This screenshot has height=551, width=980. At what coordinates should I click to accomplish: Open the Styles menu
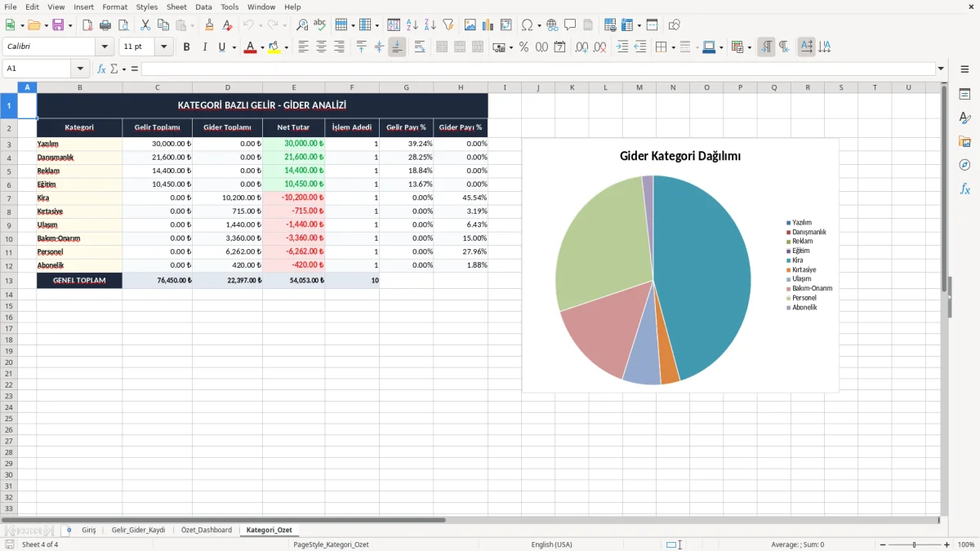point(147,7)
